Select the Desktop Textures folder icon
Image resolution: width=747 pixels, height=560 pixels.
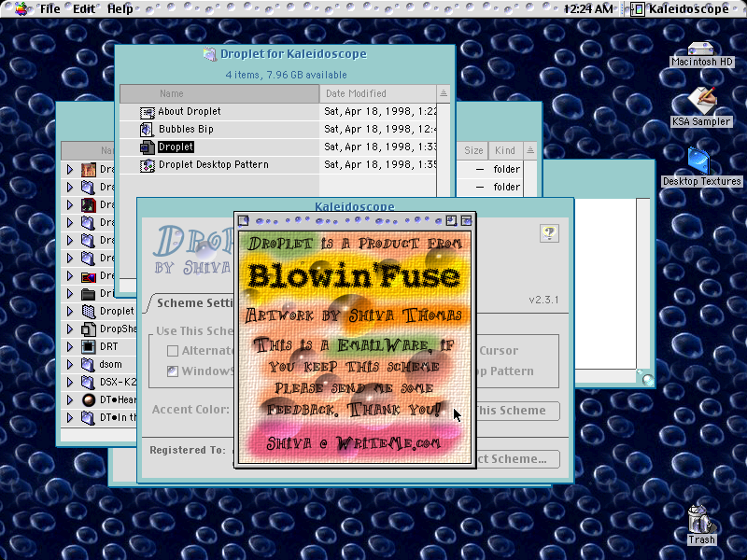698,160
